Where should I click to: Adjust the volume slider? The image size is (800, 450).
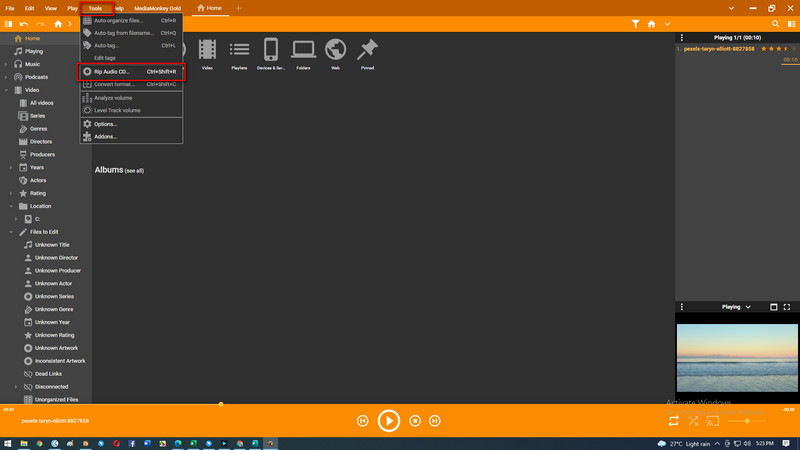(x=747, y=421)
